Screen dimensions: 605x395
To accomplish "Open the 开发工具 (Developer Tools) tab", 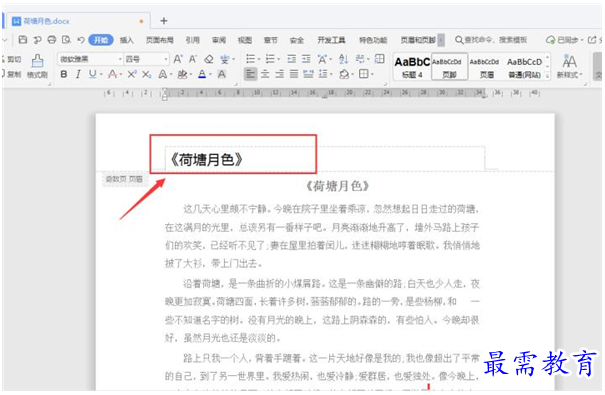I will click(x=331, y=40).
